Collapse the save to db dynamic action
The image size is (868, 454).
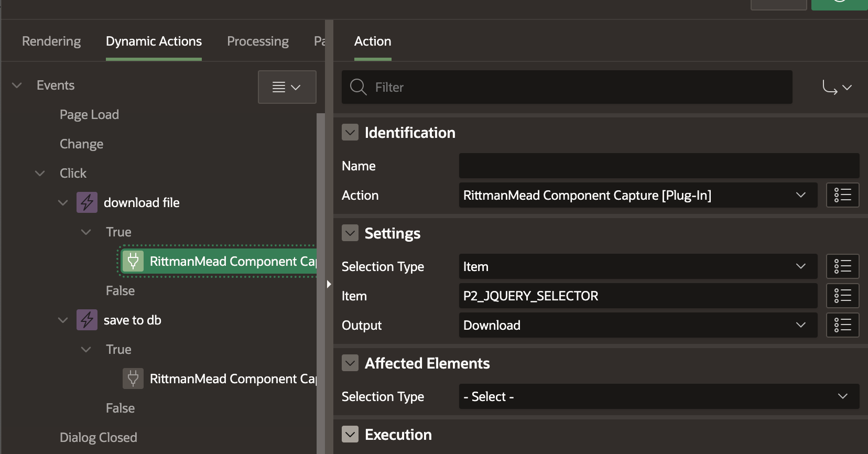coord(63,320)
